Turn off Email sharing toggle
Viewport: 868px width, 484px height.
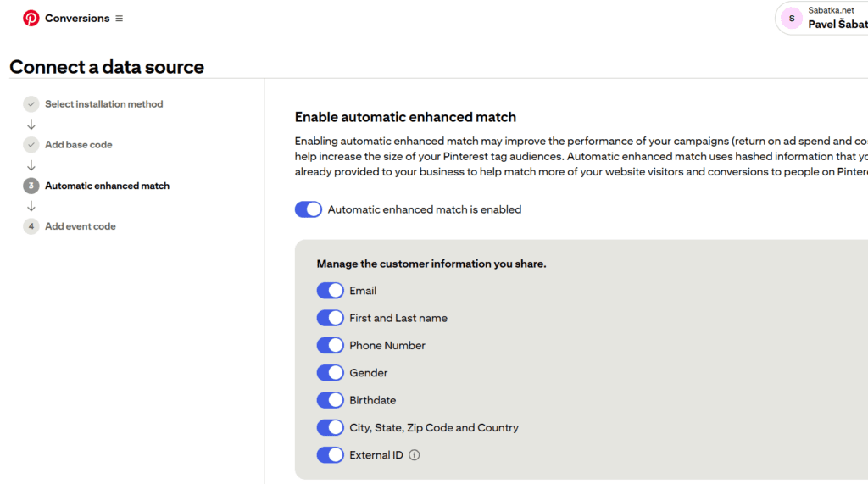click(x=331, y=291)
